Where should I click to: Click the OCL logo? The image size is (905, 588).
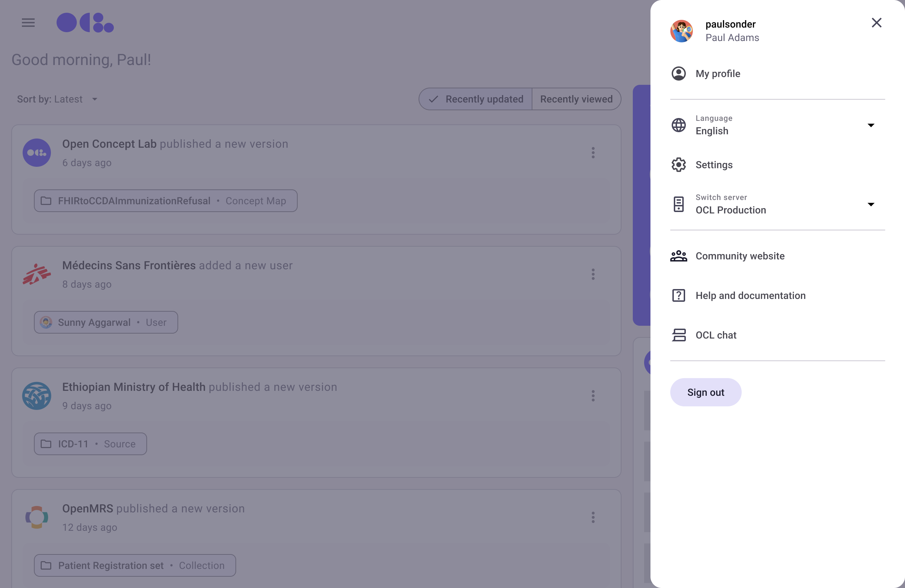click(x=85, y=23)
